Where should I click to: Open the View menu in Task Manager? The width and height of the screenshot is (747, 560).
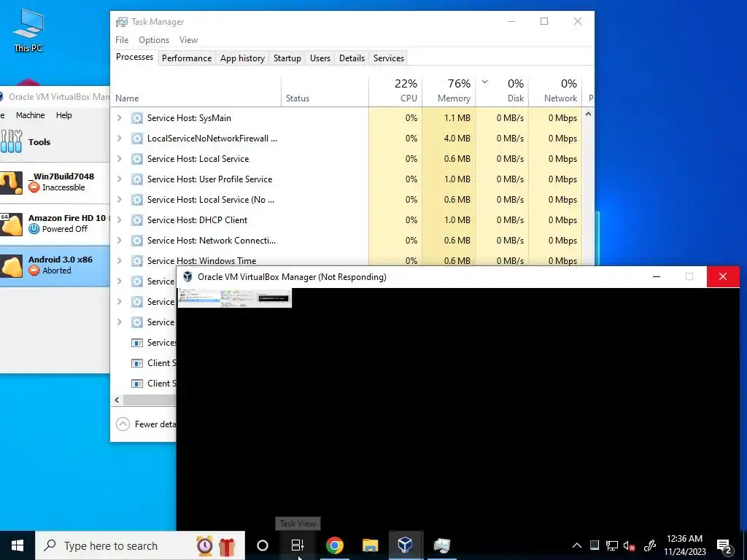pyautogui.click(x=188, y=40)
